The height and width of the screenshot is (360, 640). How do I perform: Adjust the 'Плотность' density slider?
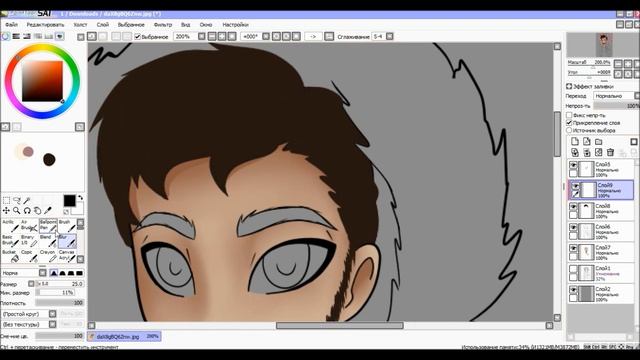click(60, 303)
